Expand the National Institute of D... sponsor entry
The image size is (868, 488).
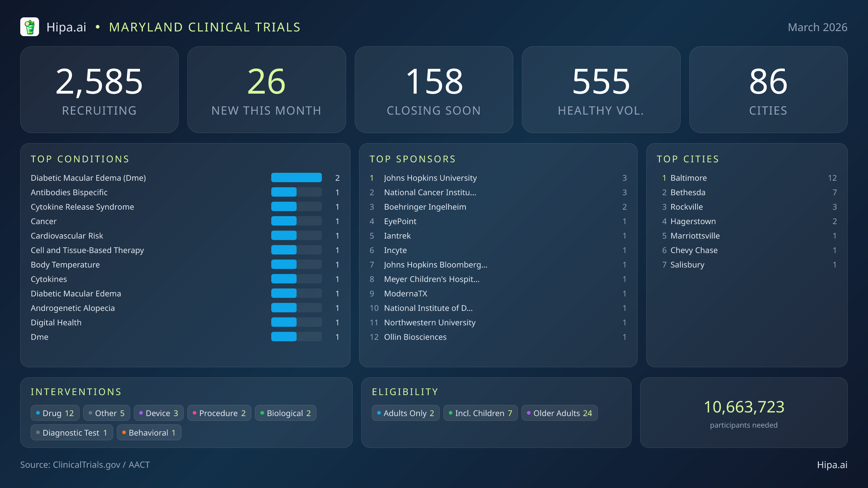click(x=428, y=308)
